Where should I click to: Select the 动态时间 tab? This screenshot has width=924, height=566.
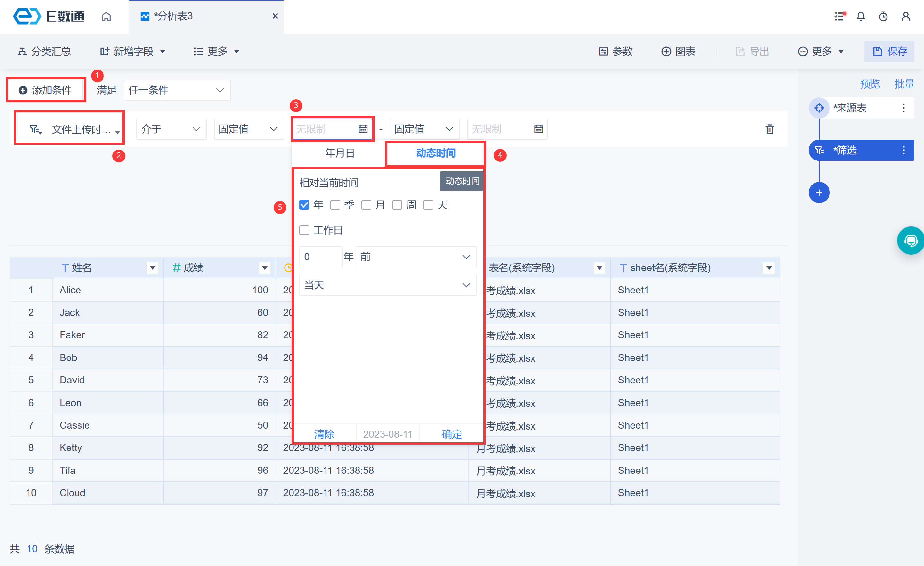(x=435, y=153)
